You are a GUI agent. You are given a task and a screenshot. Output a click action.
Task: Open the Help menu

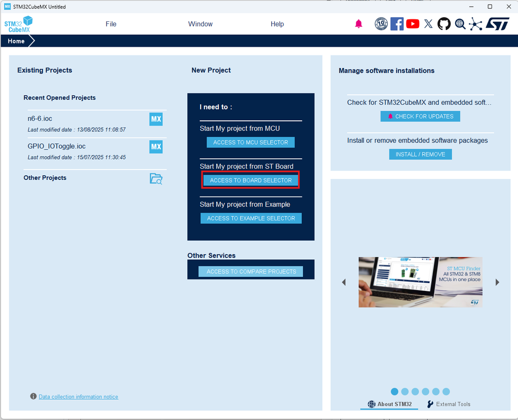[277, 24]
